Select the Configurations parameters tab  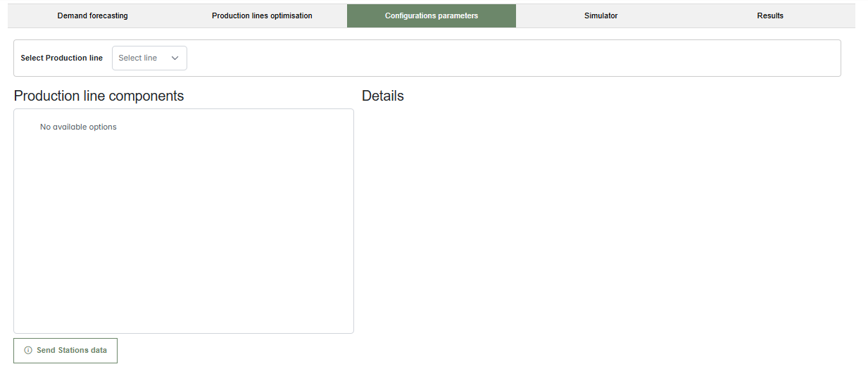431,15
